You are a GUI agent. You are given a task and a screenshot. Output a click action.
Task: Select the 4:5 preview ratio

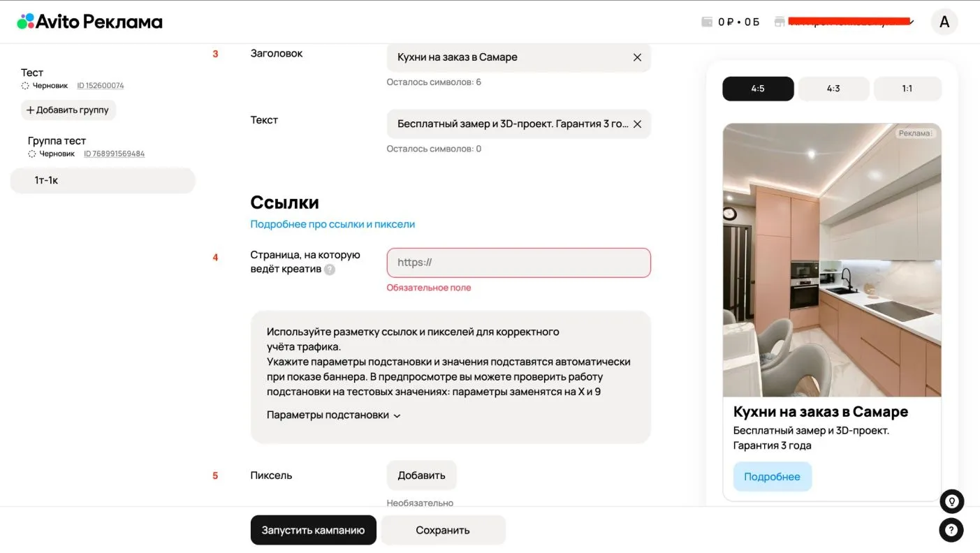coord(758,89)
